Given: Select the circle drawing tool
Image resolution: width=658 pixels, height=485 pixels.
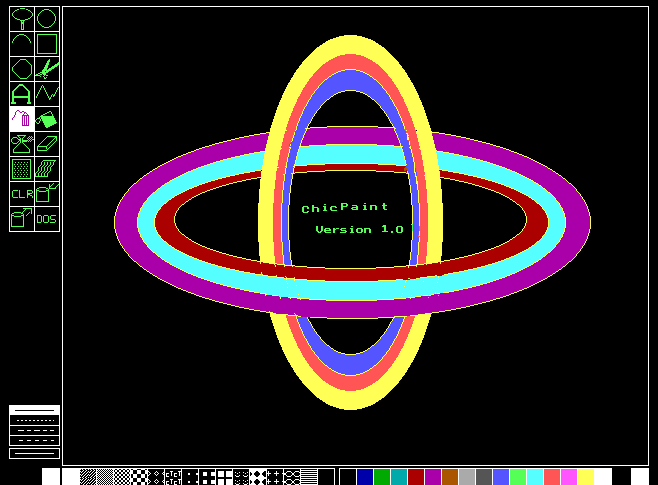Looking at the screenshot, I should [47, 19].
